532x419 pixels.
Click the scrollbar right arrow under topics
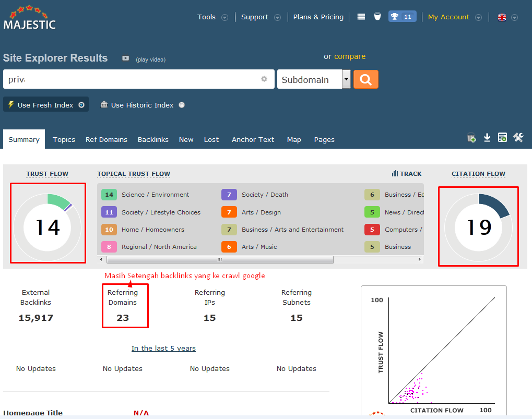420,260
